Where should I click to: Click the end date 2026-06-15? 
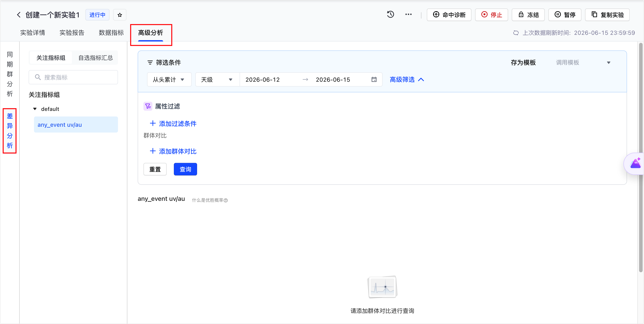click(x=333, y=80)
